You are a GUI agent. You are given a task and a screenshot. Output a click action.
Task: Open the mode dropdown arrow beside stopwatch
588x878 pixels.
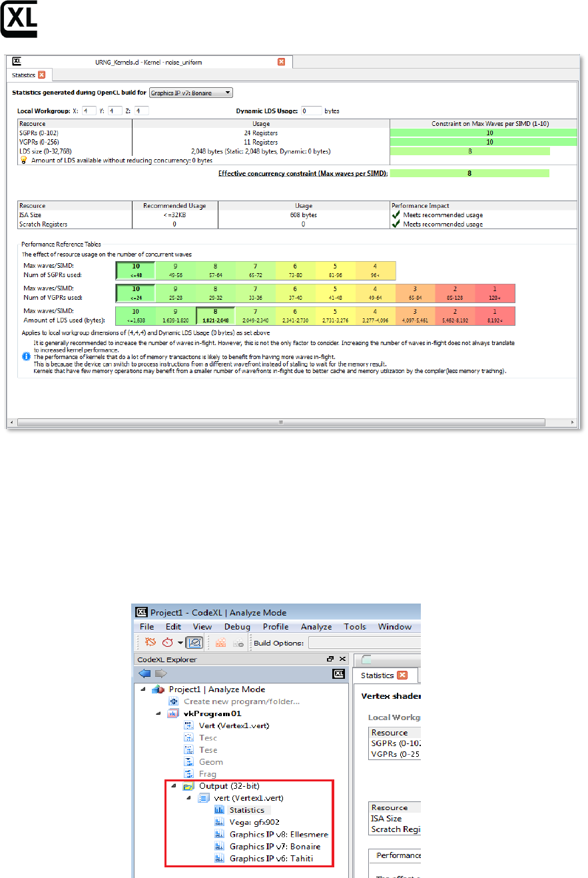point(180,644)
